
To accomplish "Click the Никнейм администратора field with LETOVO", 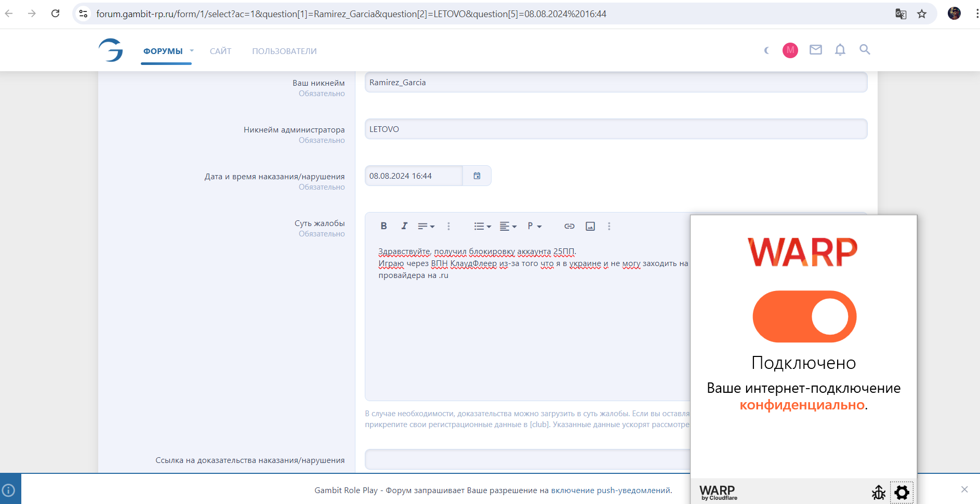I will pos(616,129).
